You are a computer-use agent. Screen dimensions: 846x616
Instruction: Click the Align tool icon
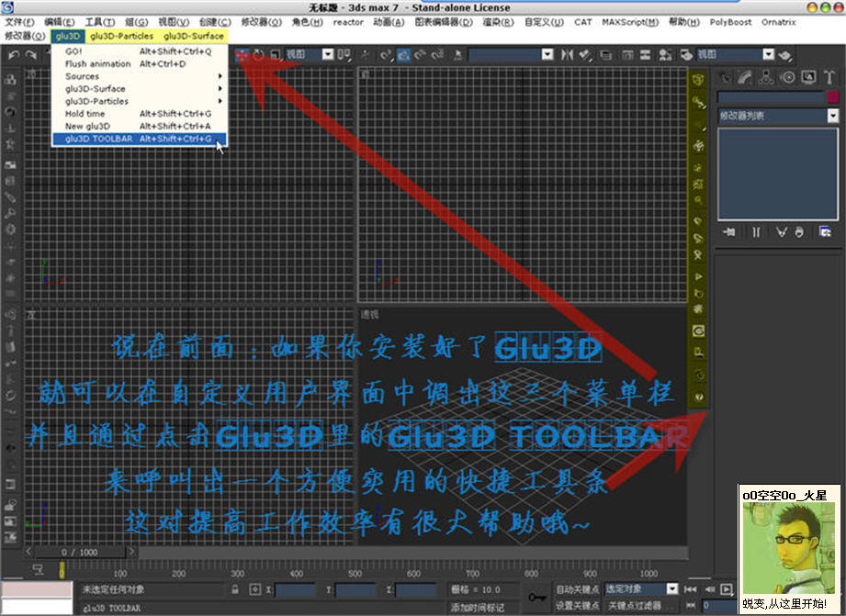585,55
